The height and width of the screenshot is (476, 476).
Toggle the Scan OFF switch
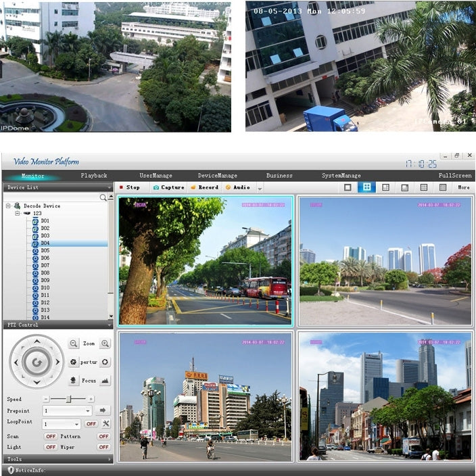[51, 436]
